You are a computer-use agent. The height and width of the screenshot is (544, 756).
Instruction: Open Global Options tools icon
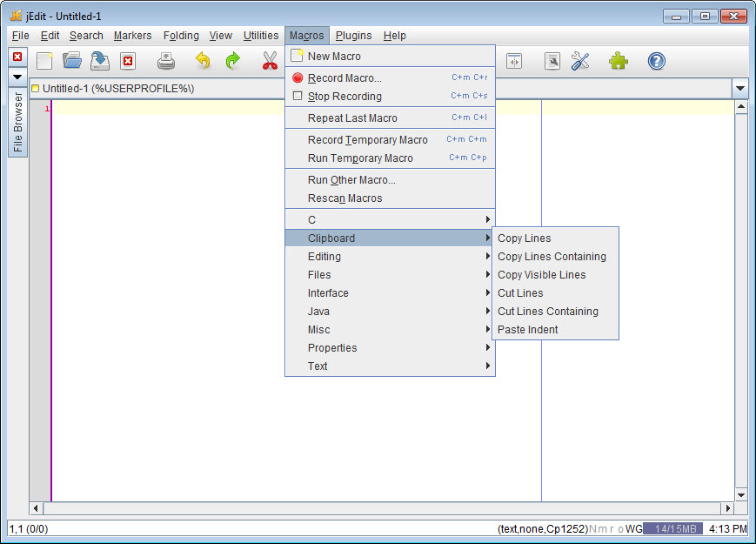(x=580, y=61)
